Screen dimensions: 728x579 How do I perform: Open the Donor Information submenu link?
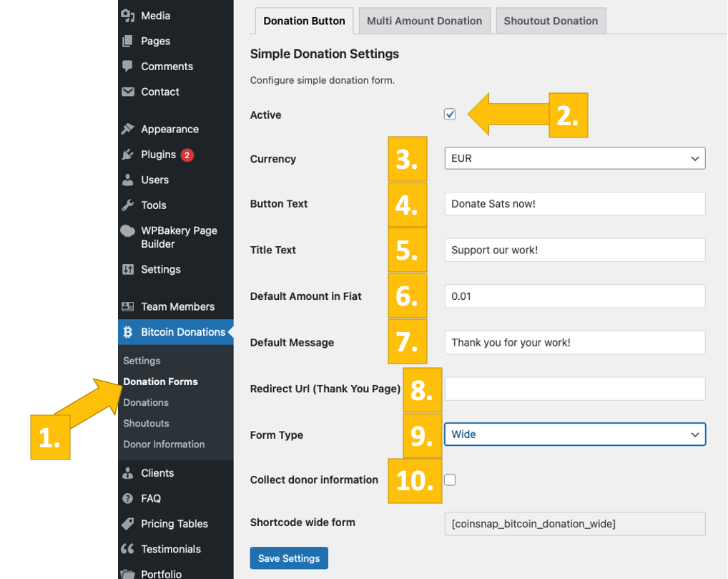(x=164, y=444)
